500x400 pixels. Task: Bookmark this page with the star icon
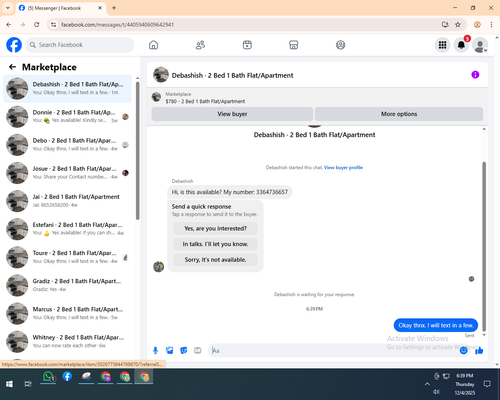(458, 25)
